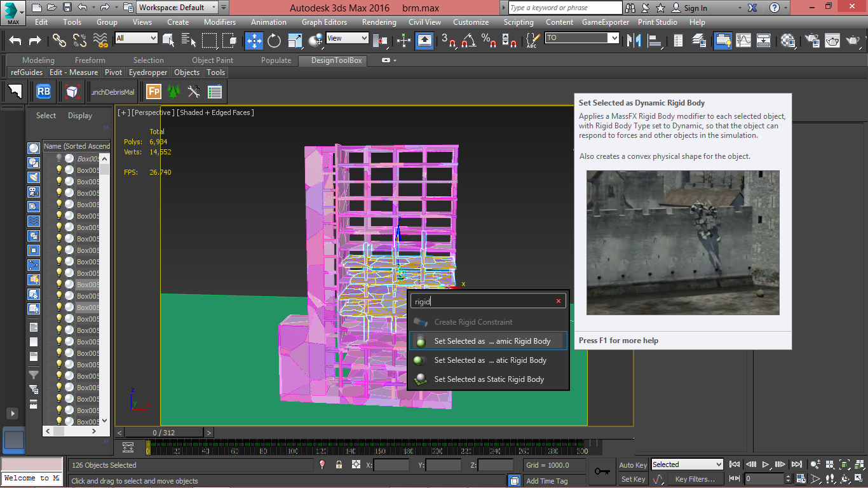
Task: Select the Link tool in main toolbar
Action: click(59, 40)
